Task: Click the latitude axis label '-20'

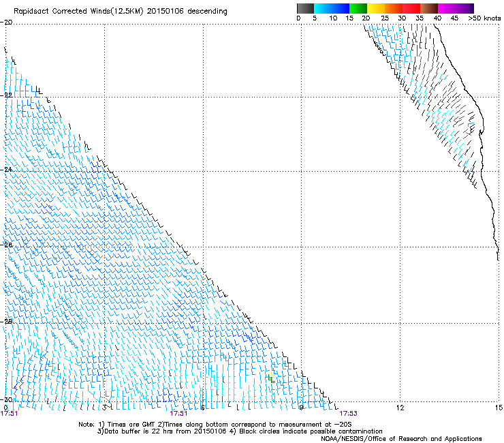Action: click(x=6, y=22)
